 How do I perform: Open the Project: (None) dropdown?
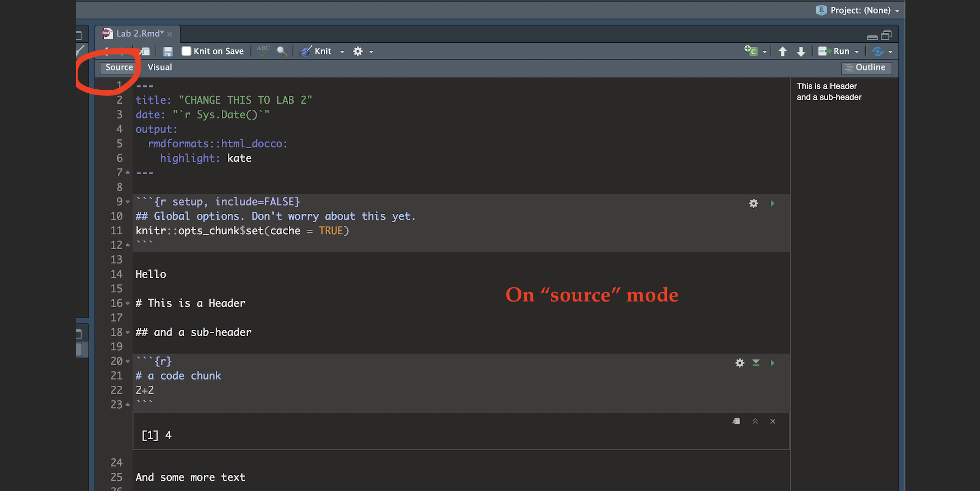[860, 11]
